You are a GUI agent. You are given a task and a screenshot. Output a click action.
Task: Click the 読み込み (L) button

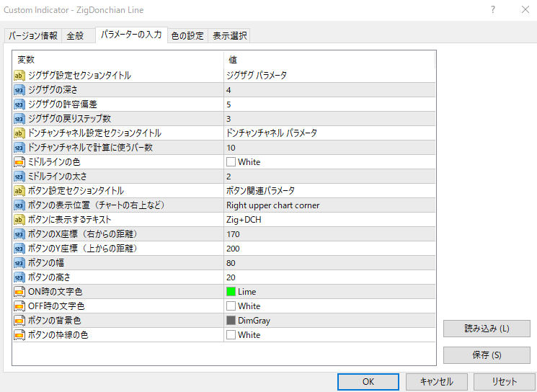[486, 329]
